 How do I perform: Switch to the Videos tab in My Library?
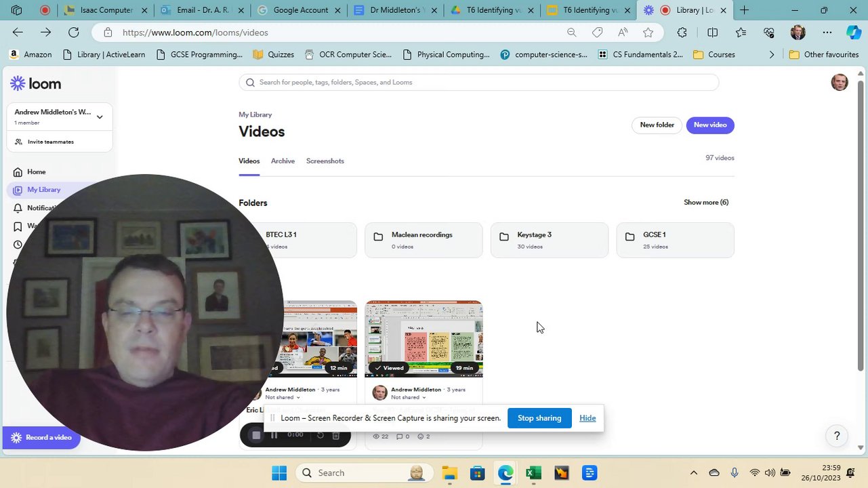point(249,161)
